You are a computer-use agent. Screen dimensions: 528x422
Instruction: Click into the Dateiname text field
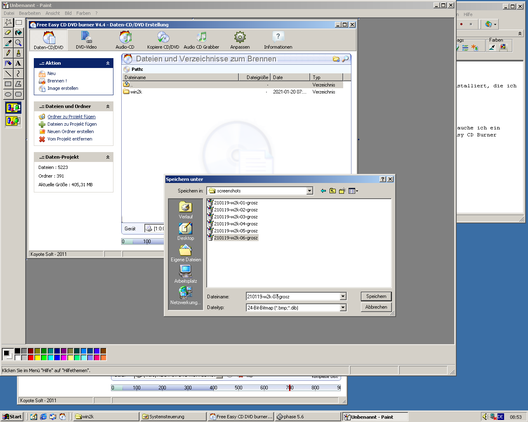pos(293,296)
